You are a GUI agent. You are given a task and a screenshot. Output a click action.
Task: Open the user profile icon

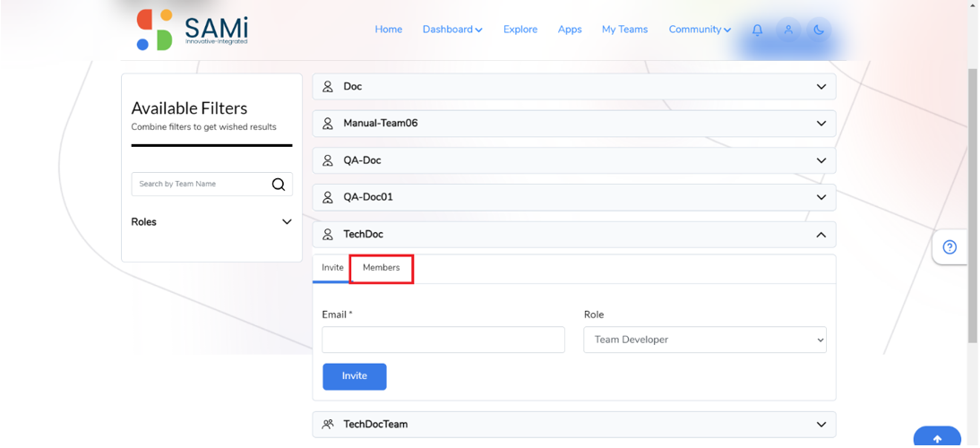788,30
